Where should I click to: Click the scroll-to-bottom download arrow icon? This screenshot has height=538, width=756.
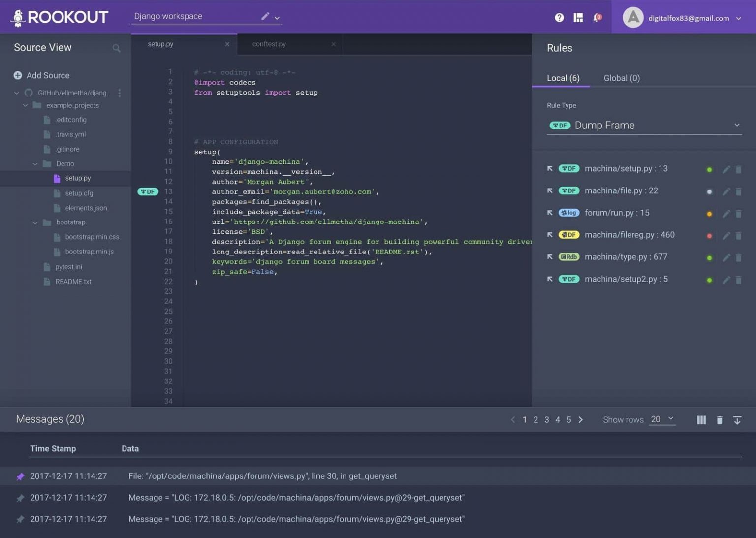pyautogui.click(x=737, y=420)
